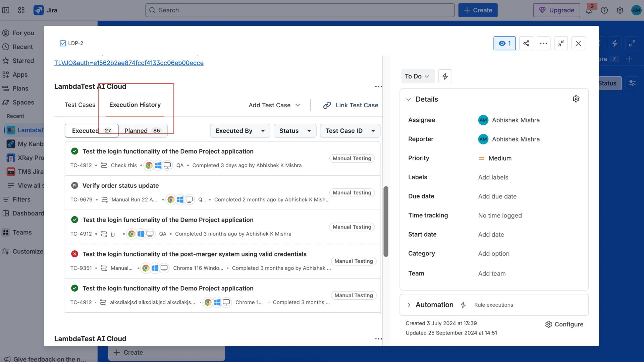Open the app switcher grid icon
The width and height of the screenshot is (644, 362).
(x=21, y=10)
